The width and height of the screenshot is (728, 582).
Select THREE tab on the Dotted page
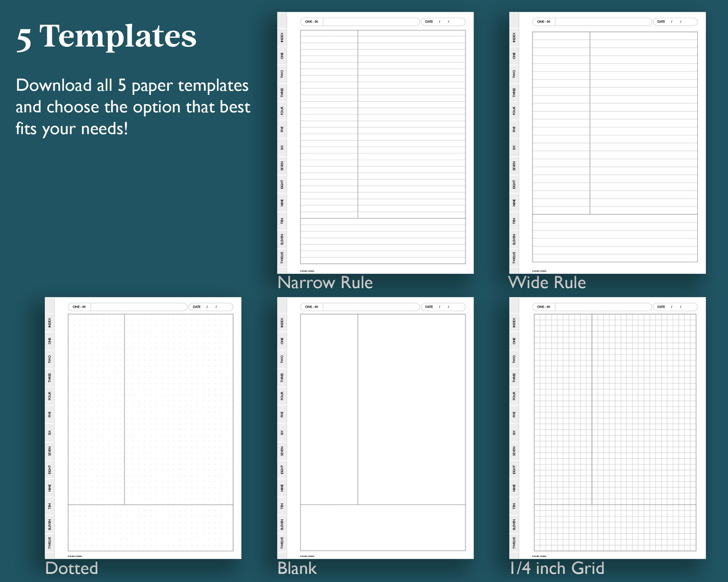point(50,378)
